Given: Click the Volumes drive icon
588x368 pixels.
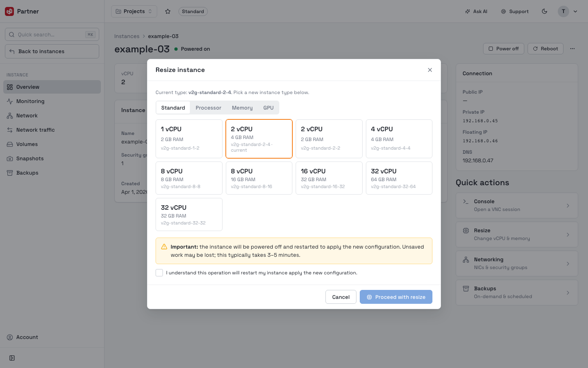Looking at the screenshot, I should coord(10,144).
